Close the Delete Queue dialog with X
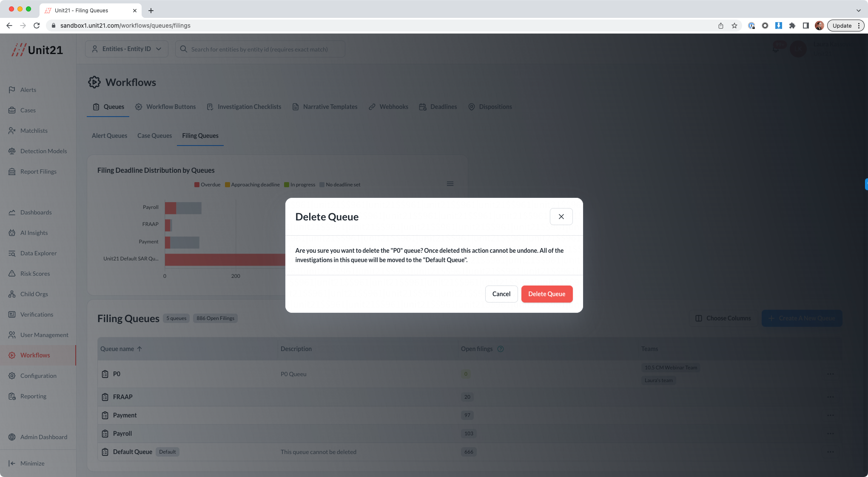This screenshot has width=868, height=477. (x=561, y=217)
